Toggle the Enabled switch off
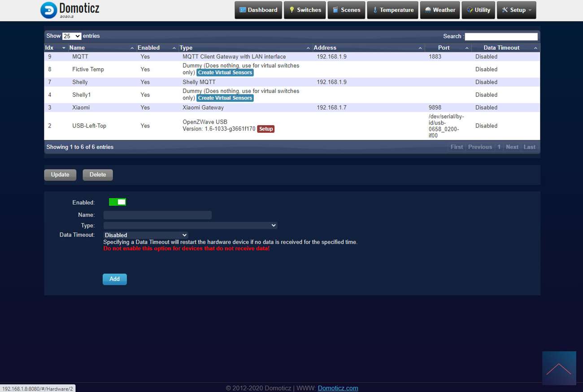 click(117, 202)
